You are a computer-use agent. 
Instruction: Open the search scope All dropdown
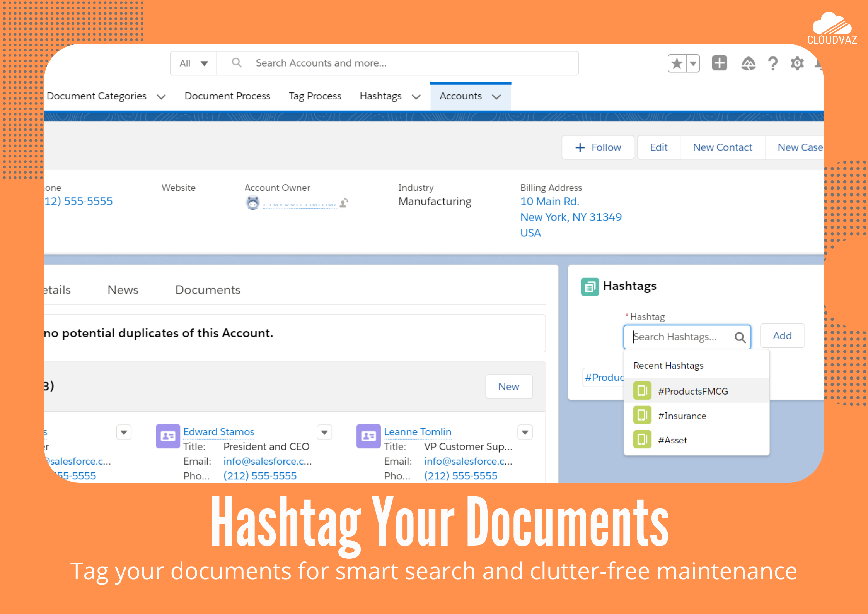coord(193,63)
